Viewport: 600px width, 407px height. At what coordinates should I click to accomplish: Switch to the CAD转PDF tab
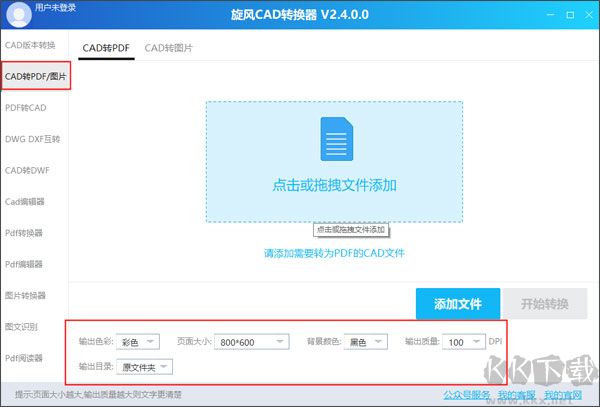[106, 48]
